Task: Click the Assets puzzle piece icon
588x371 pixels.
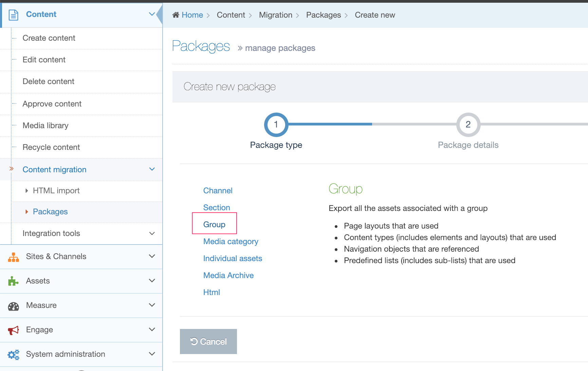Action: [13, 281]
